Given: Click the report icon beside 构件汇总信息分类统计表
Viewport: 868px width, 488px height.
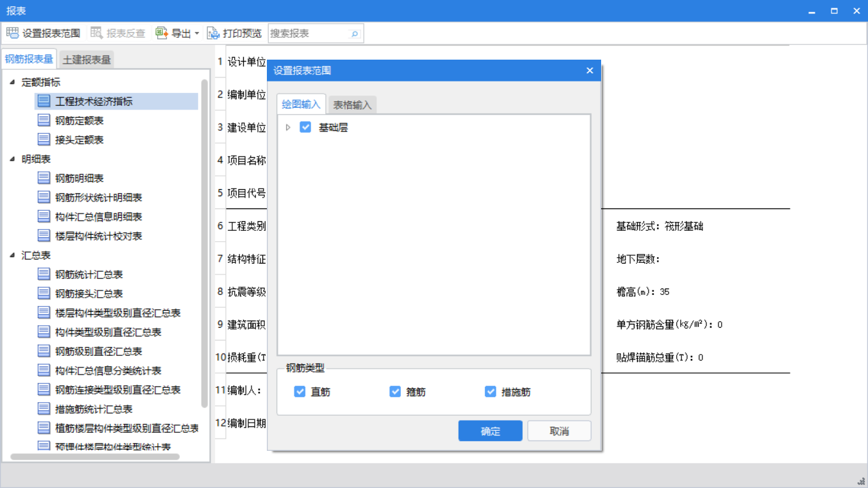Looking at the screenshot, I should coord(44,370).
